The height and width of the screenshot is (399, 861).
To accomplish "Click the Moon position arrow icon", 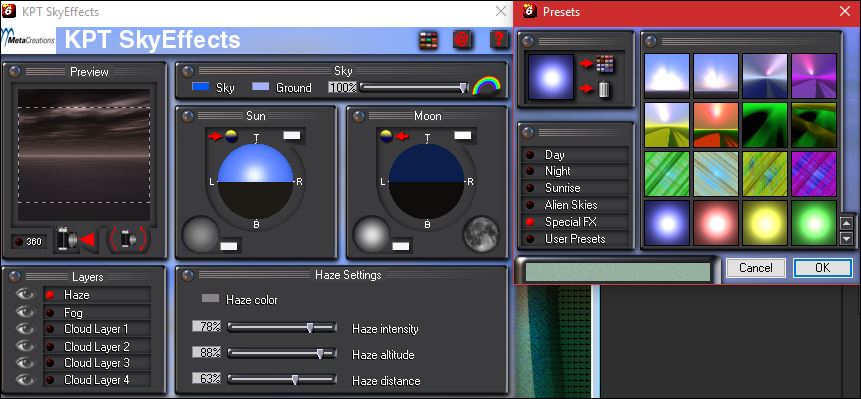I will [394, 136].
